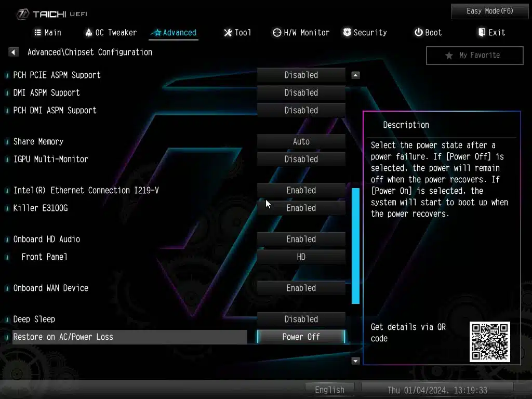The width and height of the screenshot is (532, 399).
Task: Toggle Killer E3100G Enabled setting
Action: (301, 208)
